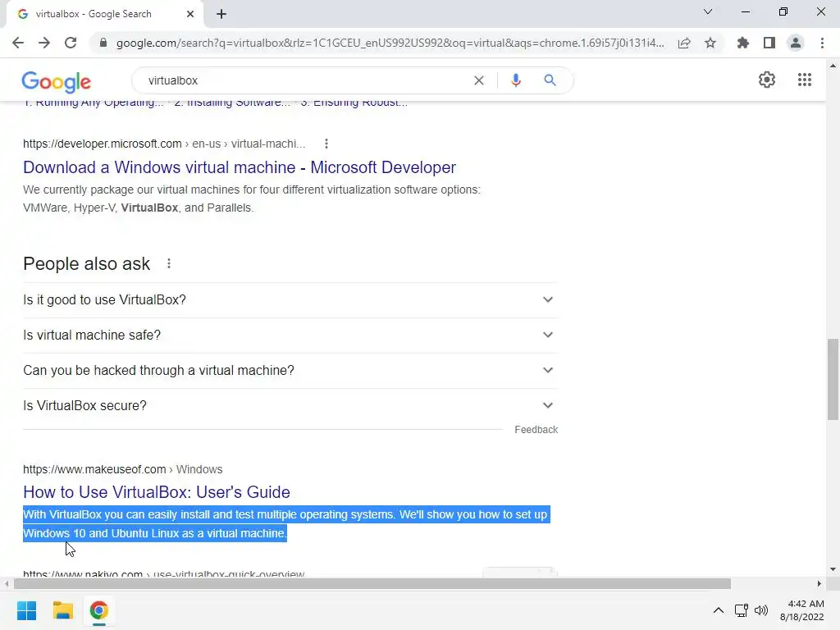This screenshot has width=840, height=630.
Task: Open Chrome profile avatar menu
Action: [796, 43]
